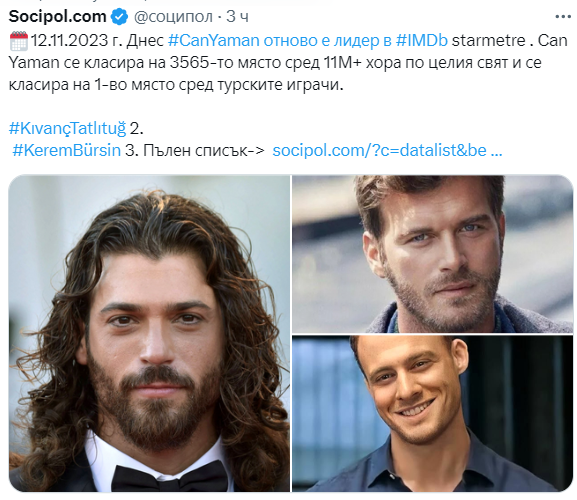Click the blue verified checkmark badge
577x500 pixels.
click(119, 17)
